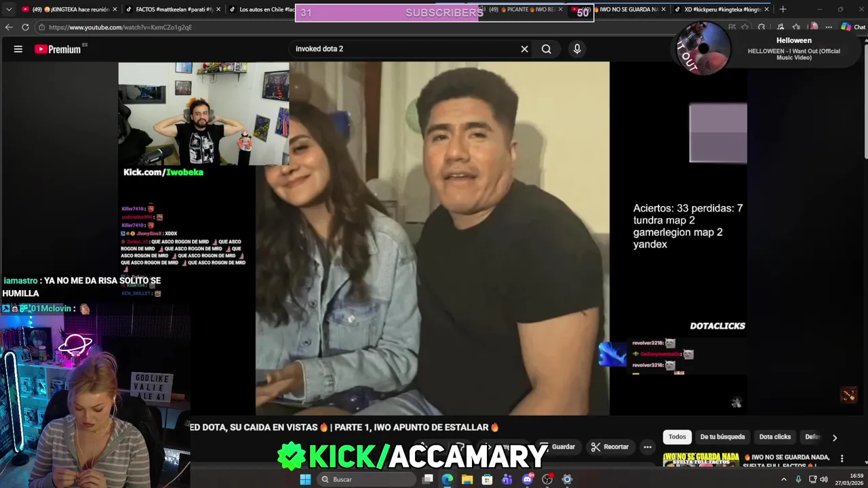Viewport: 868px width, 488px height.
Task: Open File Explorer from the taskbar
Action: (467, 479)
